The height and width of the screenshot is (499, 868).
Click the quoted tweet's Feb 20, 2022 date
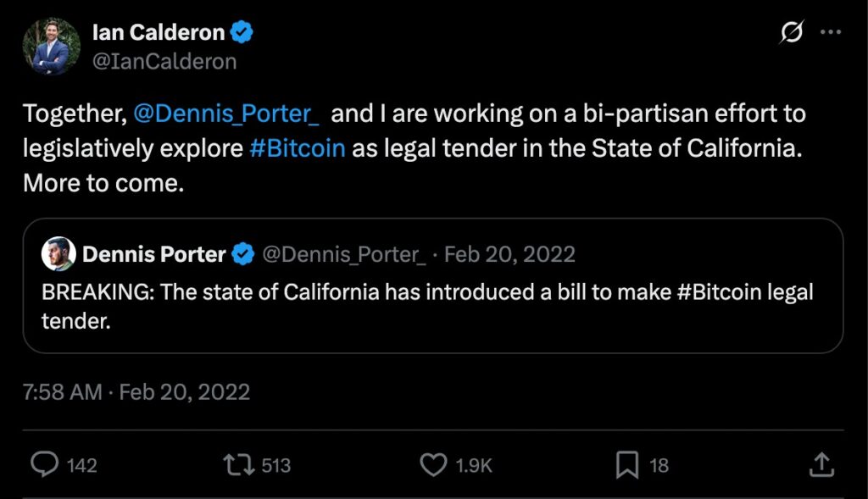click(509, 253)
